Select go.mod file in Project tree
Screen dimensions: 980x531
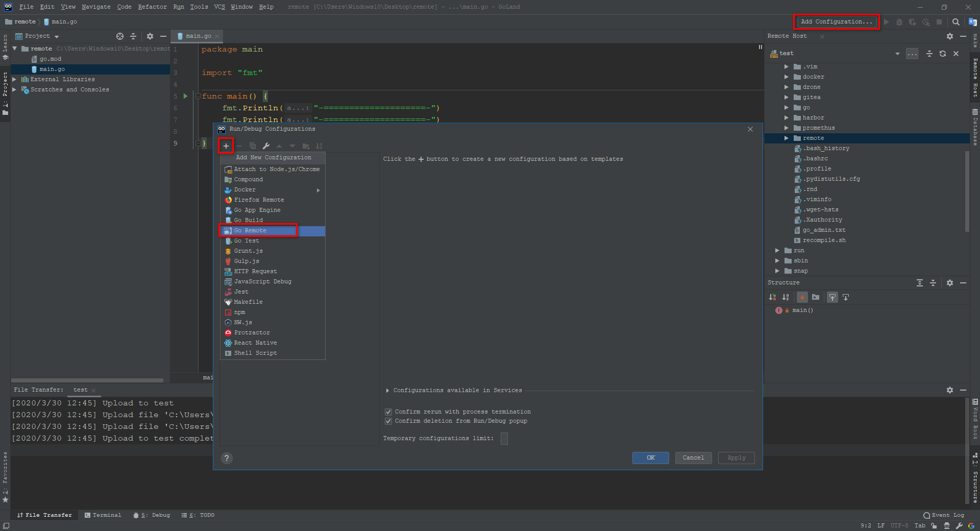50,59
